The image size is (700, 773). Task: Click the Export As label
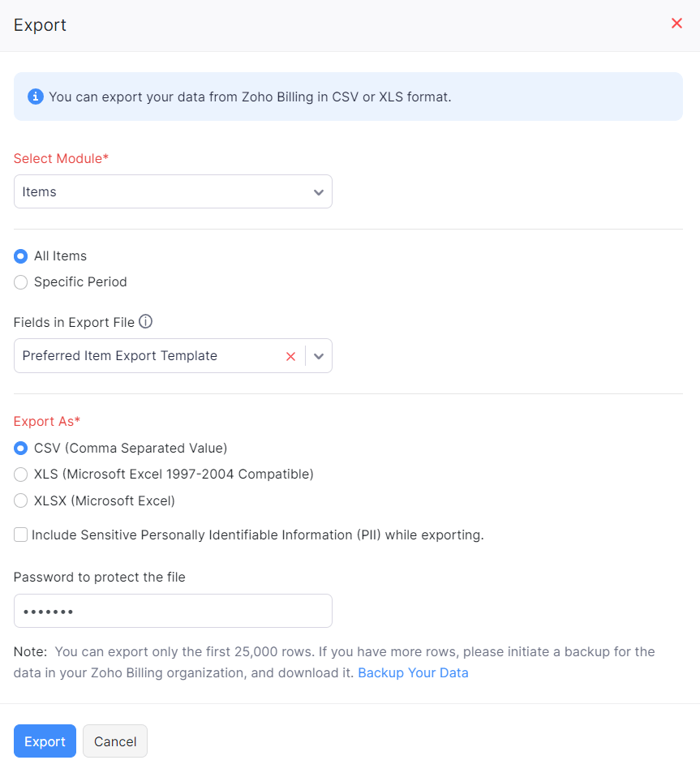[47, 421]
